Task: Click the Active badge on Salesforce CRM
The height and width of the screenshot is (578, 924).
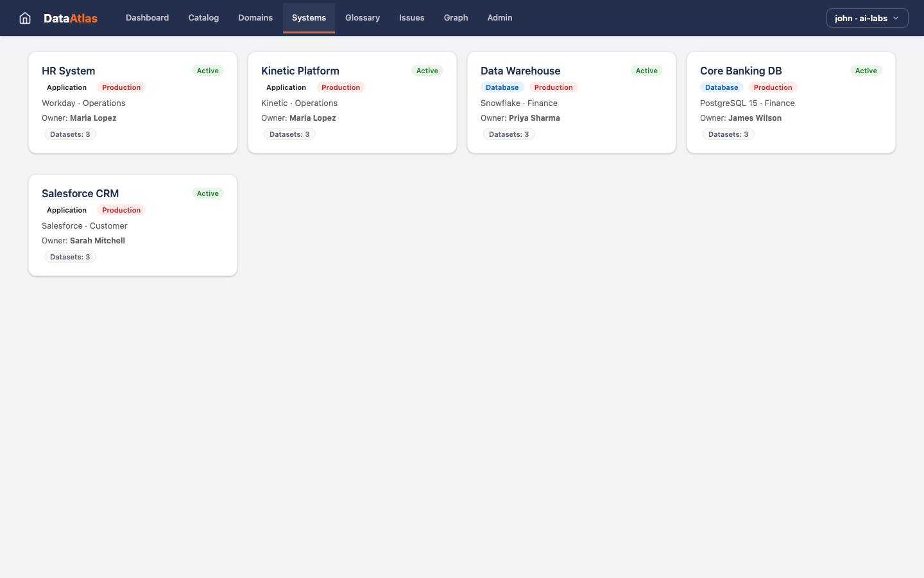Action: [207, 193]
